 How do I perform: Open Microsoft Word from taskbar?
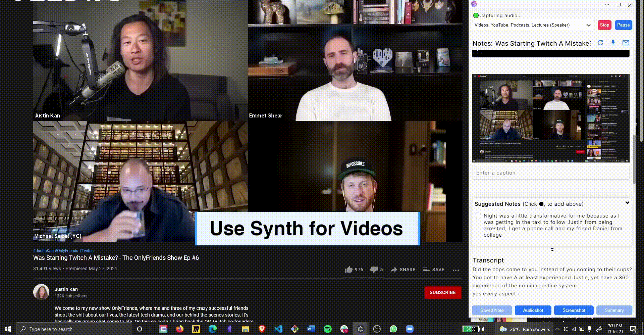pyautogui.click(x=311, y=329)
